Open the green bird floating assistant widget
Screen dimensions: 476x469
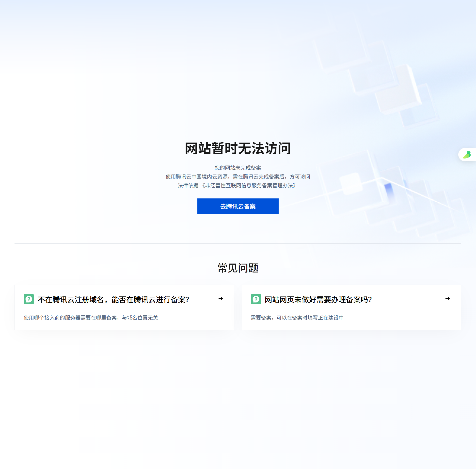[x=467, y=155]
